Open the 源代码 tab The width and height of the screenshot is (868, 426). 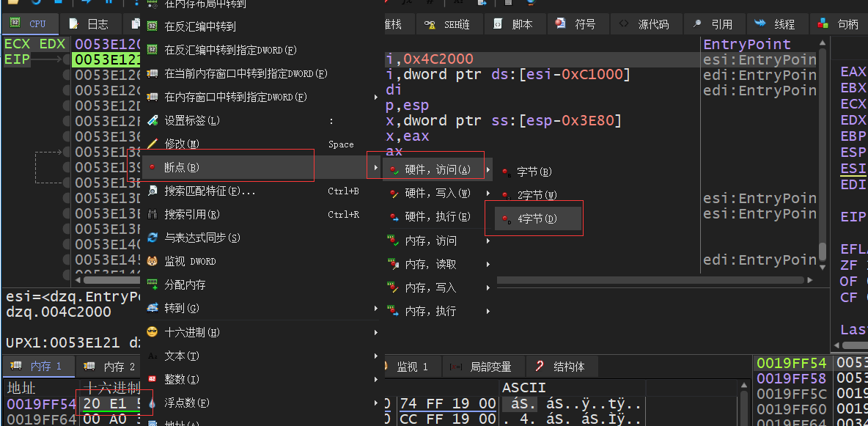tap(645, 24)
